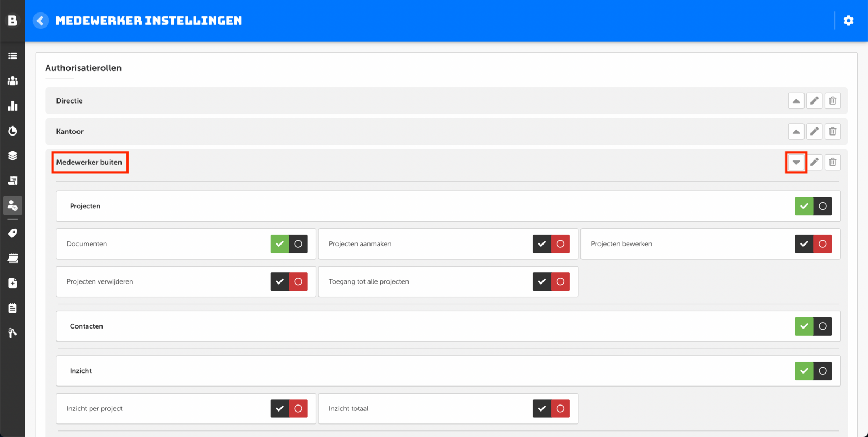Disable the Inzicht section with circle
868x437 pixels.
coord(822,371)
